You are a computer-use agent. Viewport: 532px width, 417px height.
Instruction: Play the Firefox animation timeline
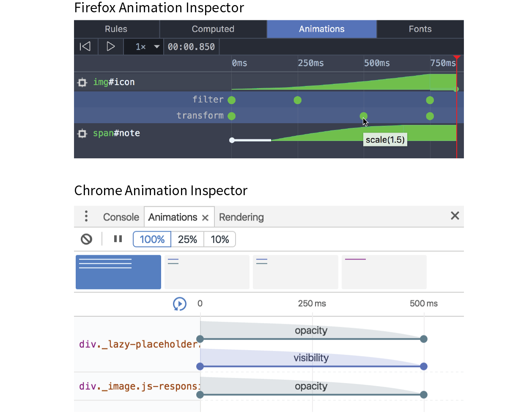111,47
